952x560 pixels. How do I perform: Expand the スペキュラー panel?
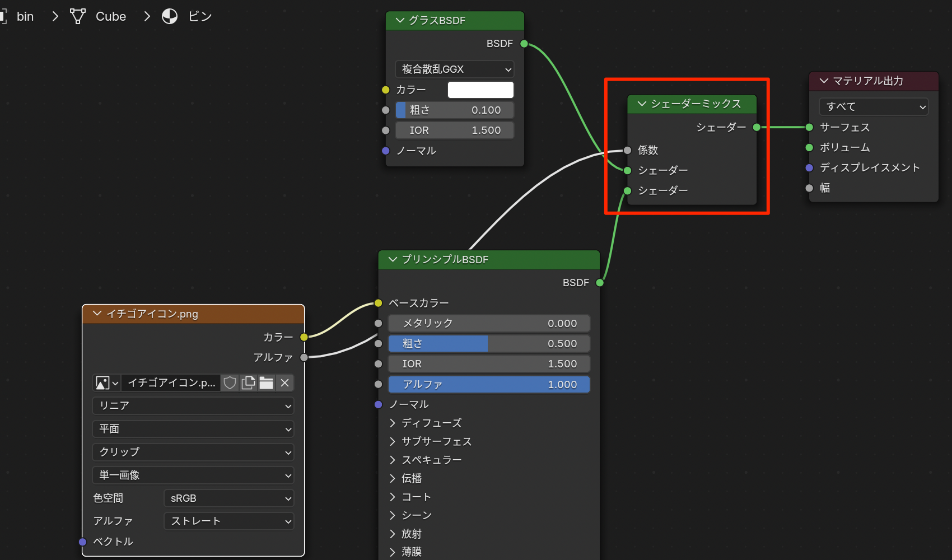point(393,460)
